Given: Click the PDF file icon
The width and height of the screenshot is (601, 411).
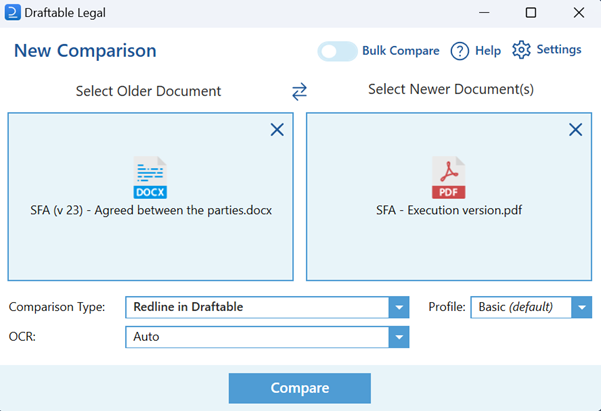Looking at the screenshot, I should click(448, 177).
